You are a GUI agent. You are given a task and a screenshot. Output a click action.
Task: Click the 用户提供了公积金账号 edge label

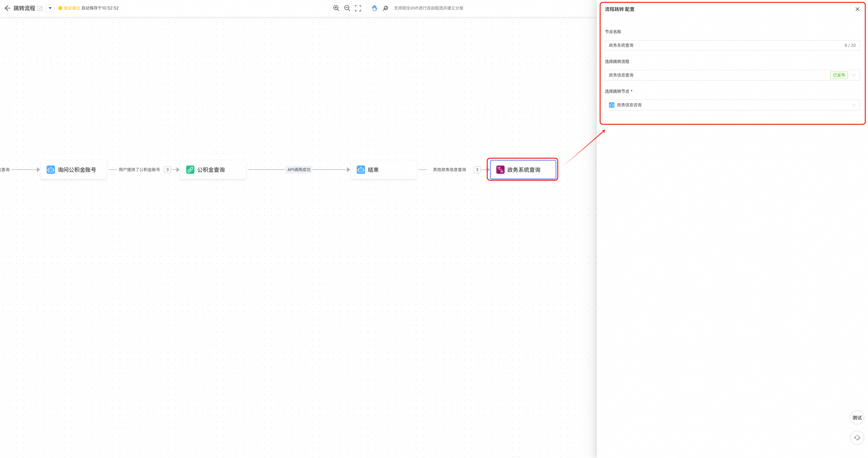pos(139,170)
